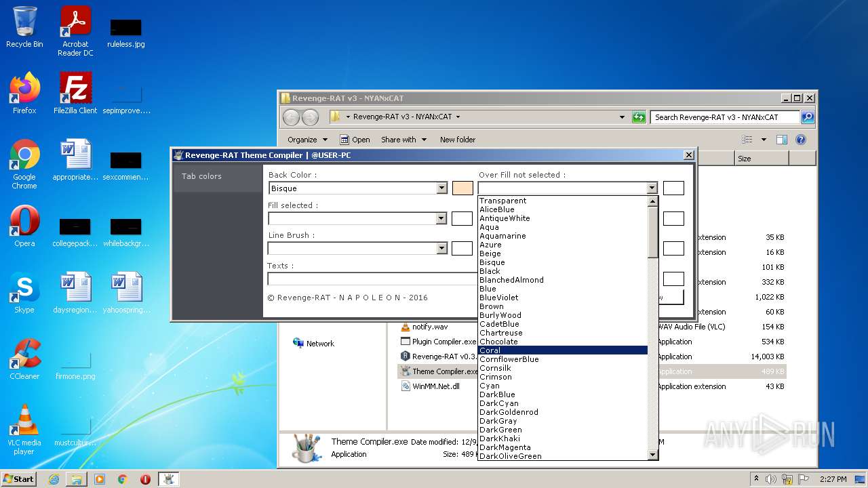Click the Change your view icon

(x=747, y=140)
